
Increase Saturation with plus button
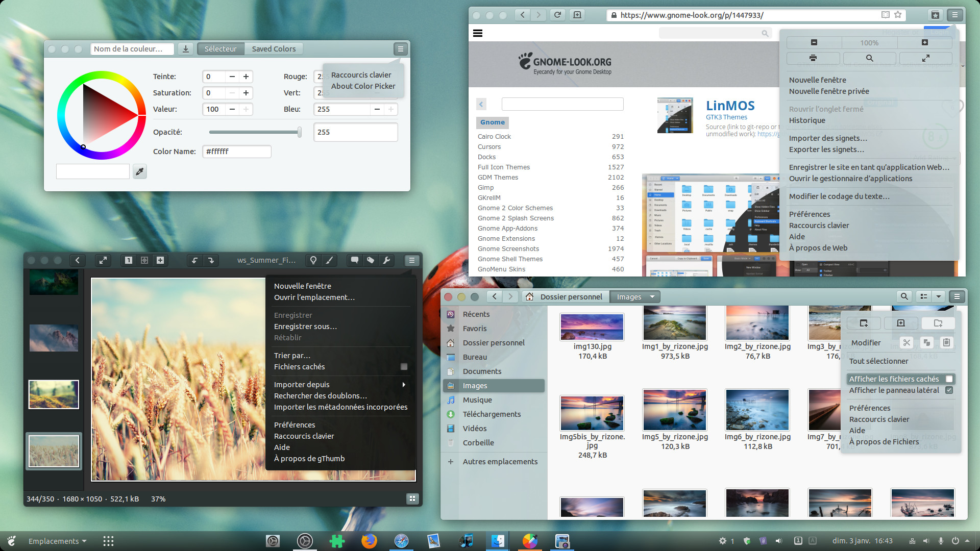click(246, 93)
